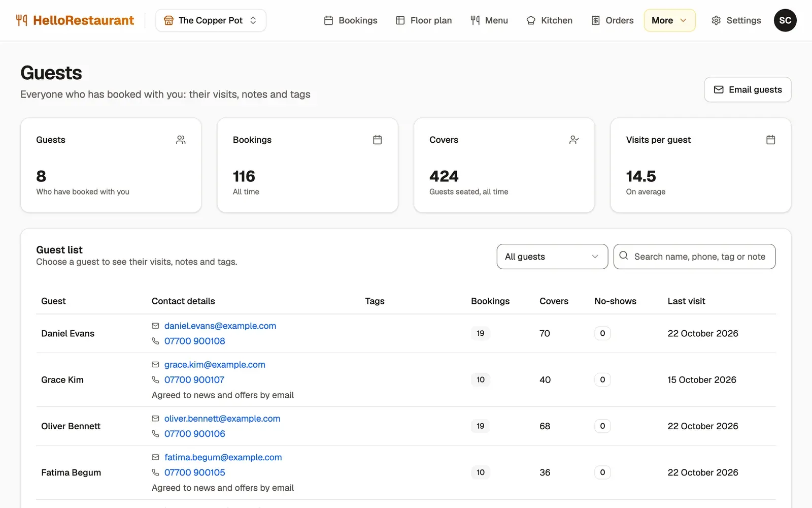Expand the More navigation dropdown

[x=669, y=20]
